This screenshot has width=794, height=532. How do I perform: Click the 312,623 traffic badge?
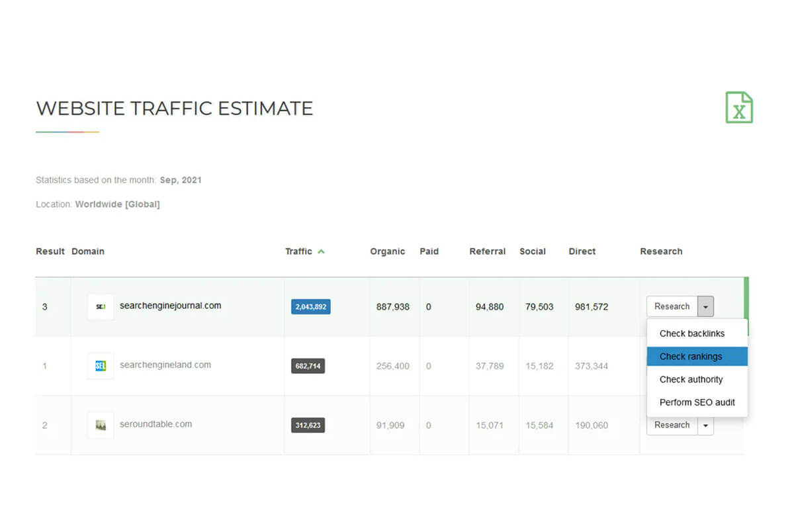click(308, 425)
